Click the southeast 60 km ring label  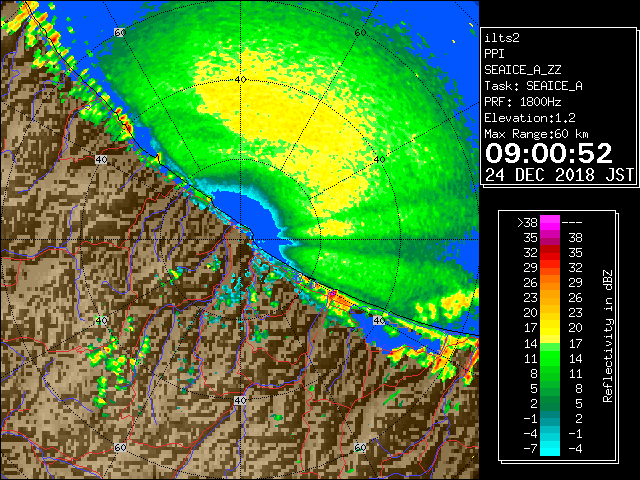360,447
